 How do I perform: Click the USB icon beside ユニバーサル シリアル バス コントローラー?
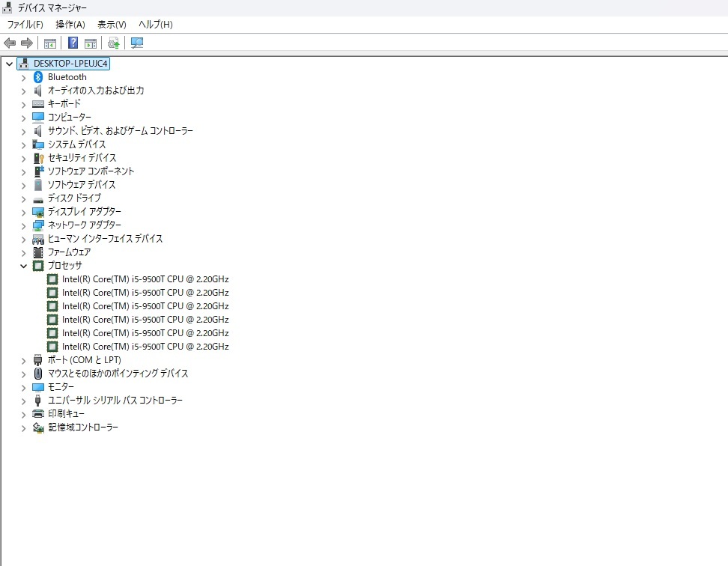click(38, 401)
